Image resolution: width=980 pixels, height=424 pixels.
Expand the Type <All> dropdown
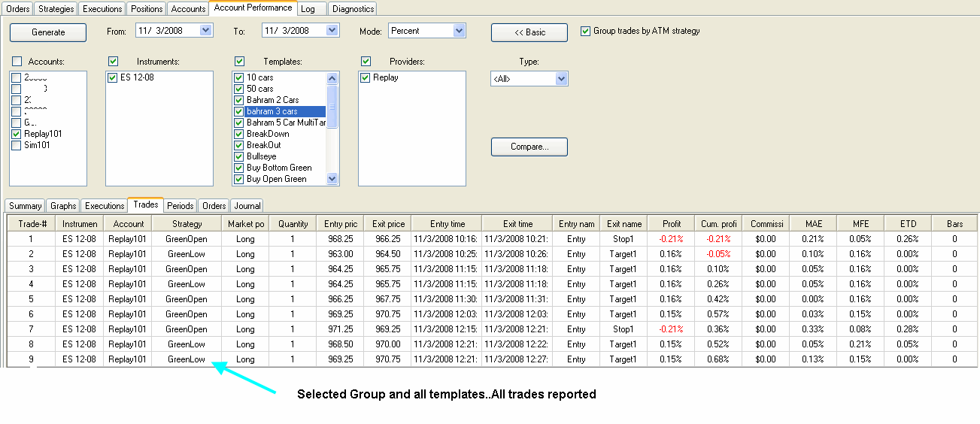[x=561, y=79]
